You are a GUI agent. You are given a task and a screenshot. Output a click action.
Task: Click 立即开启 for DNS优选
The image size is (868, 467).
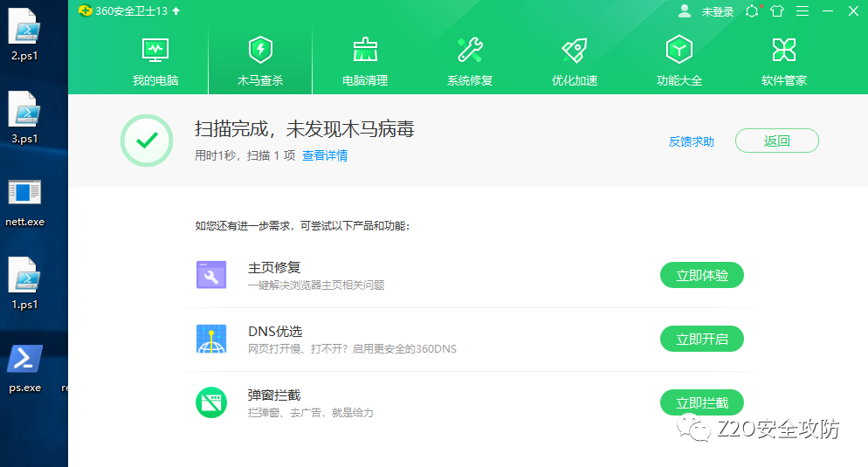tap(702, 339)
